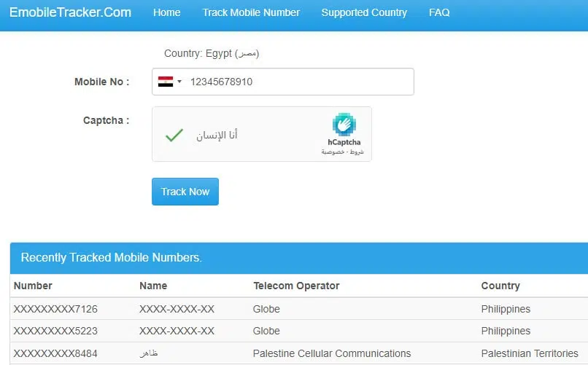This screenshot has width=588, height=365.
Task: Click Philippines country in 7126 row
Action: [x=506, y=309]
